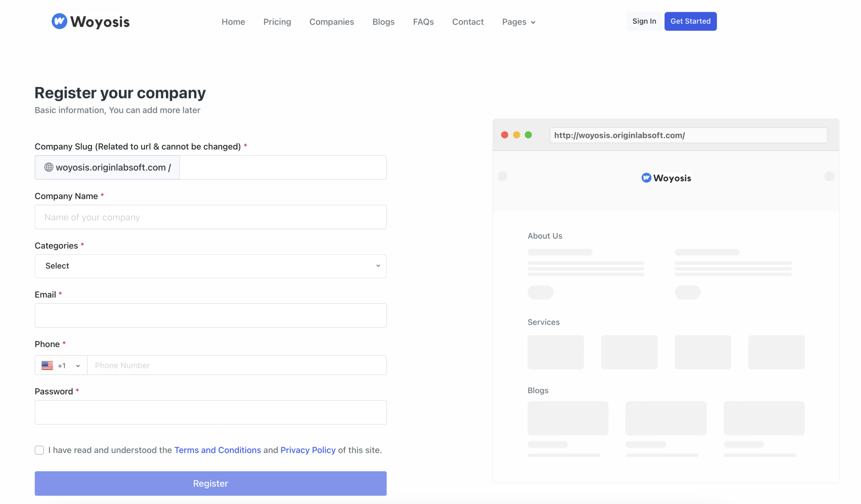The height and width of the screenshot is (504, 861).
Task: Click the preview URL address bar
Action: pos(688,135)
